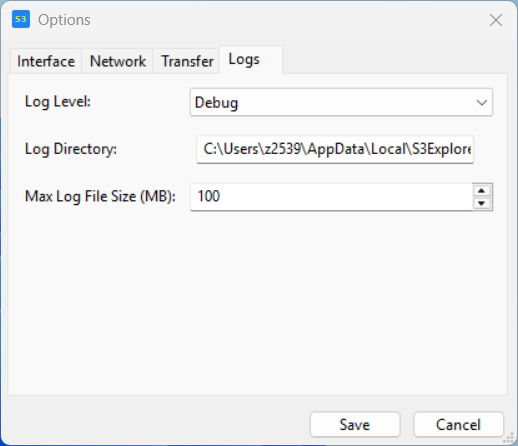Expand the Log Level chevron arrow
This screenshot has height=446, width=518.
(x=481, y=103)
